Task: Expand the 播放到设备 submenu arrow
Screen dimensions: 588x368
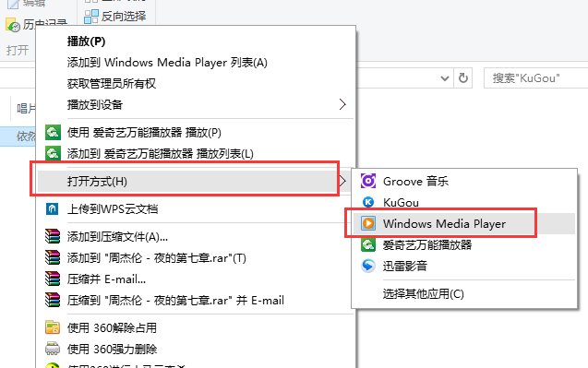Action: pyautogui.click(x=342, y=104)
